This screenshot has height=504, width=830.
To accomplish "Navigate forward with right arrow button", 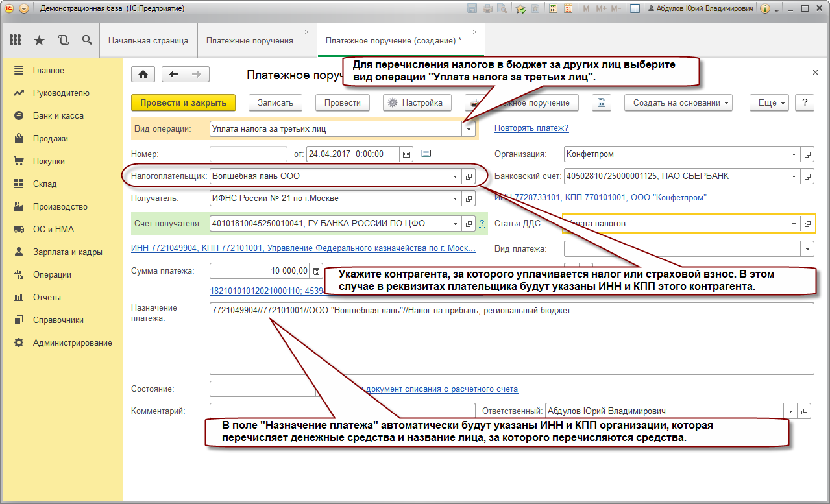I will [x=197, y=75].
